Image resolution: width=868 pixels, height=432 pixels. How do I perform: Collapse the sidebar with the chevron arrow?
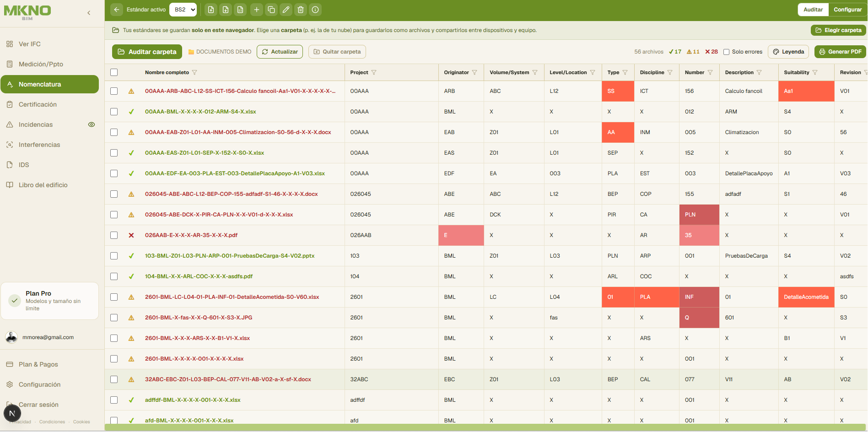tap(89, 13)
